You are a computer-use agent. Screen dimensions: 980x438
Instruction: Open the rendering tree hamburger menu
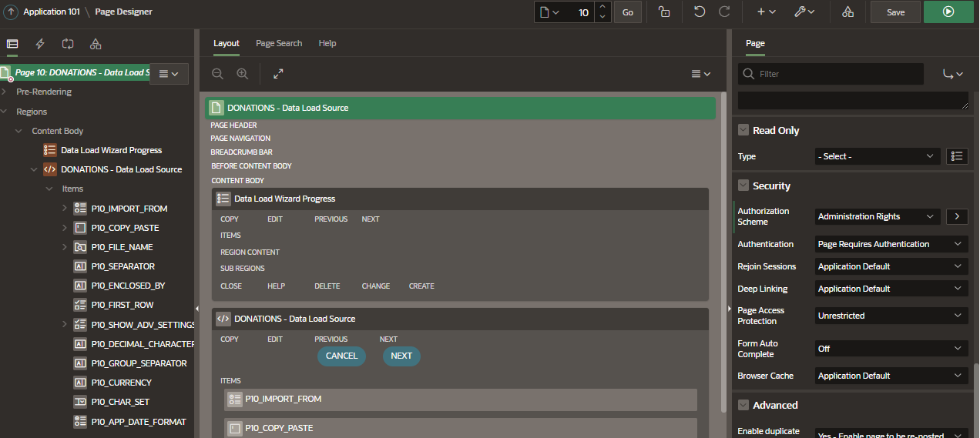pos(169,74)
